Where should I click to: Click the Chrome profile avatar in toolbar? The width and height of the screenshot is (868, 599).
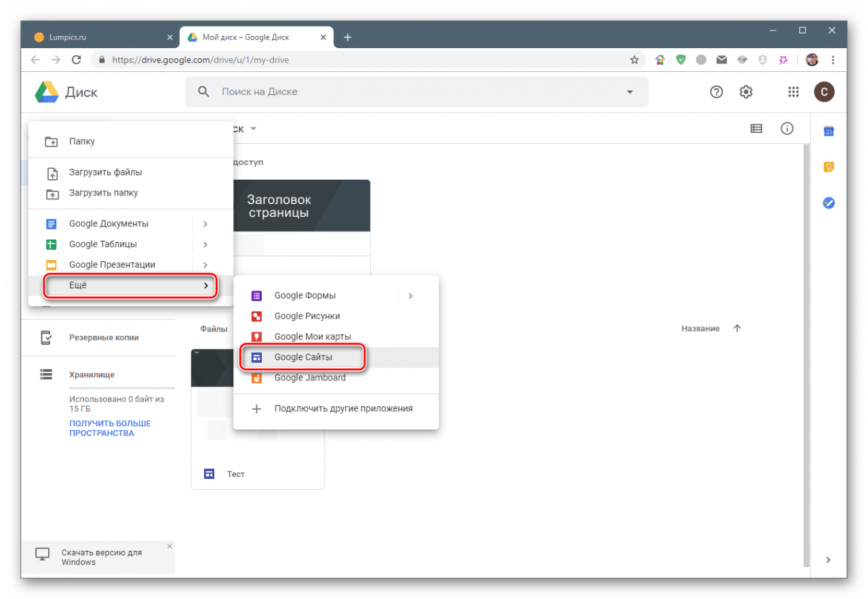(x=812, y=60)
